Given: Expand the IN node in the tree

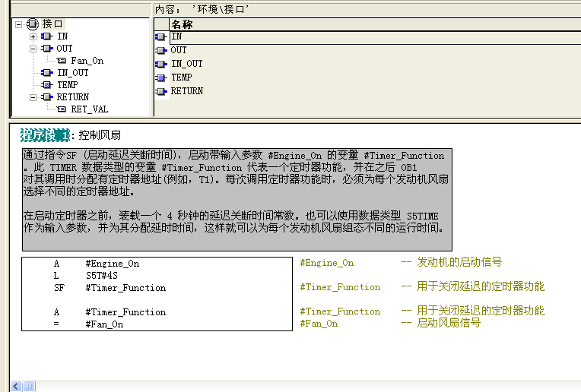Looking at the screenshot, I should pyautogui.click(x=33, y=36).
